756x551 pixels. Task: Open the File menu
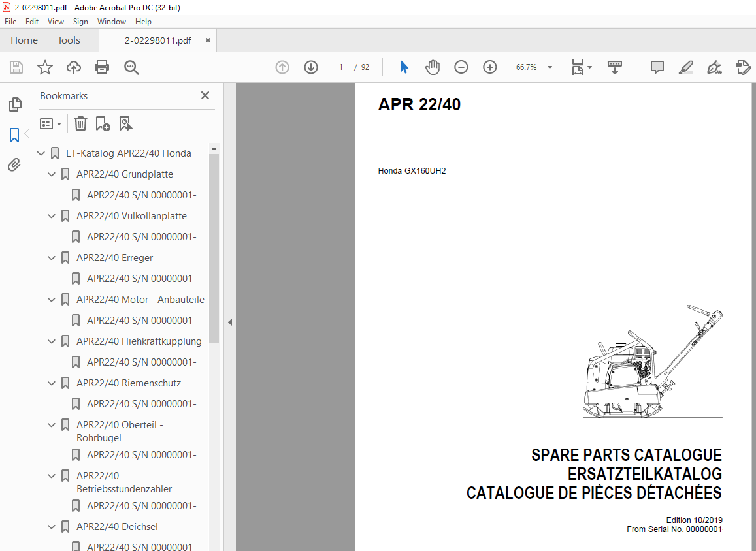click(x=10, y=21)
